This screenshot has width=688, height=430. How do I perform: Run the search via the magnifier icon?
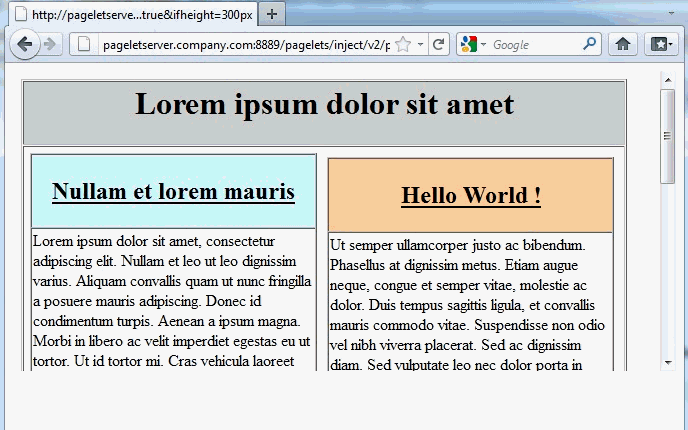(x=589, y=44)
